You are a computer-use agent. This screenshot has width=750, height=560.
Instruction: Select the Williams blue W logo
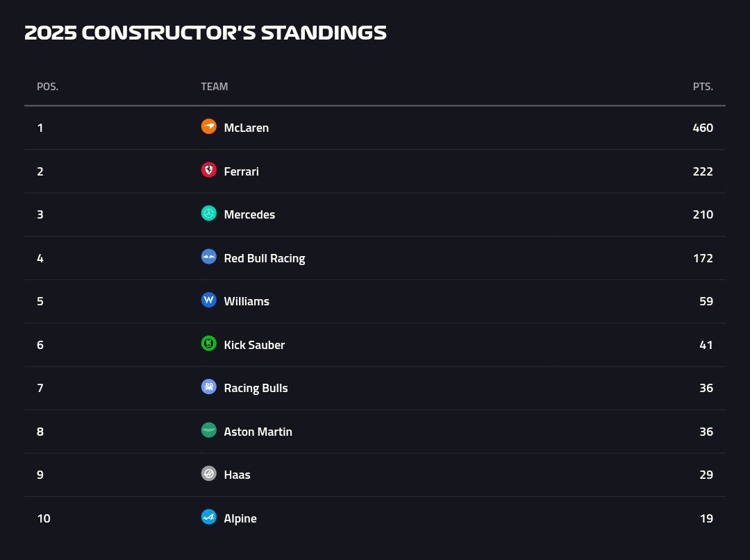(x=208, y=300)
